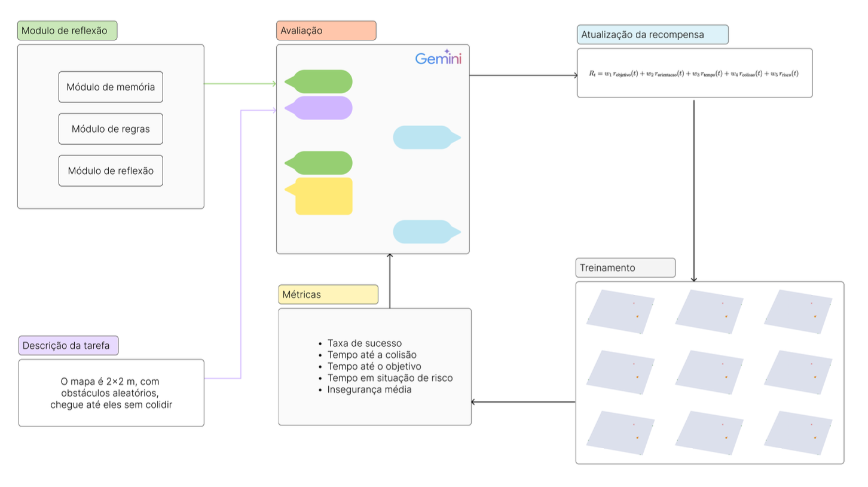Toggle the Módulo de reflexão box

[x=111, y=171]
